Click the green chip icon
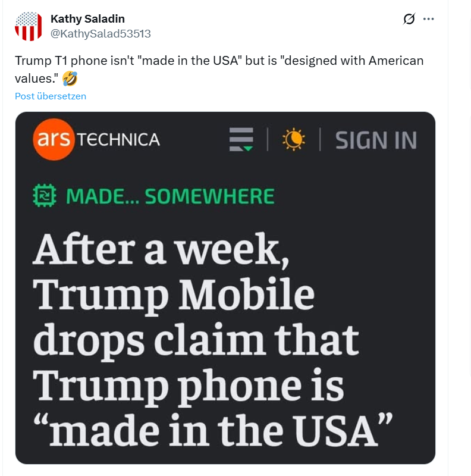 pos(45,196)
